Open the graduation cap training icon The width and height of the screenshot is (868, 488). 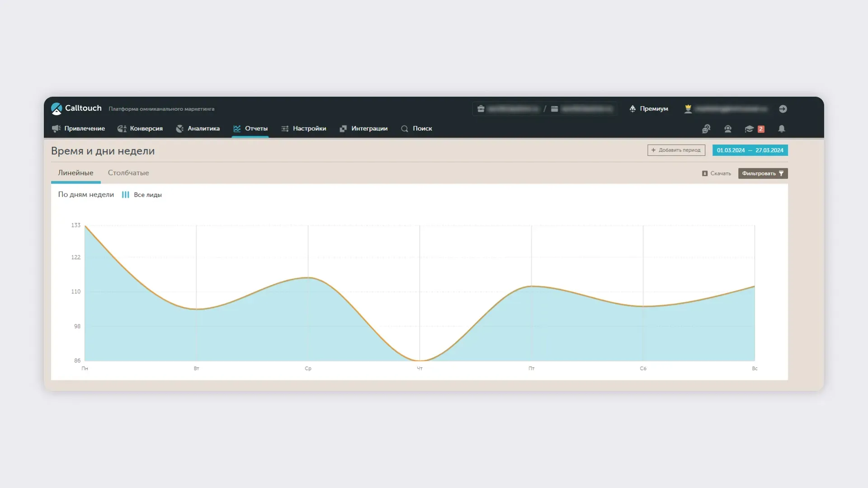(749, 129)
